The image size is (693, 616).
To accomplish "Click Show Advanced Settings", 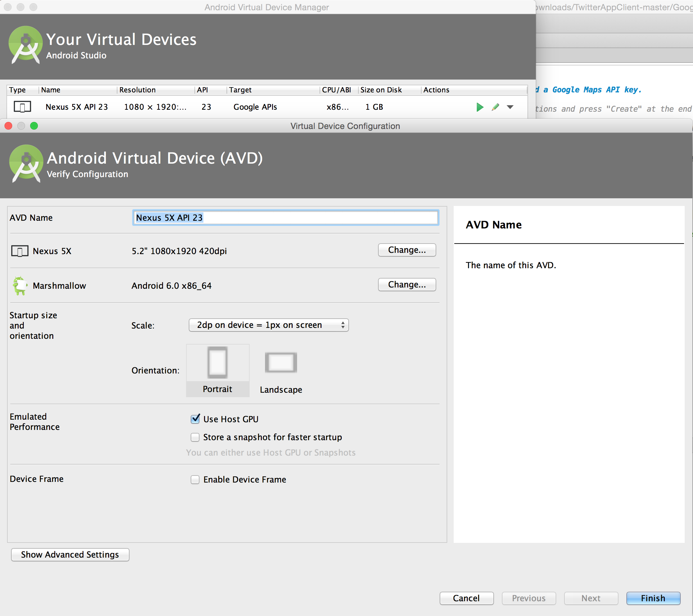I will [70, 555].
